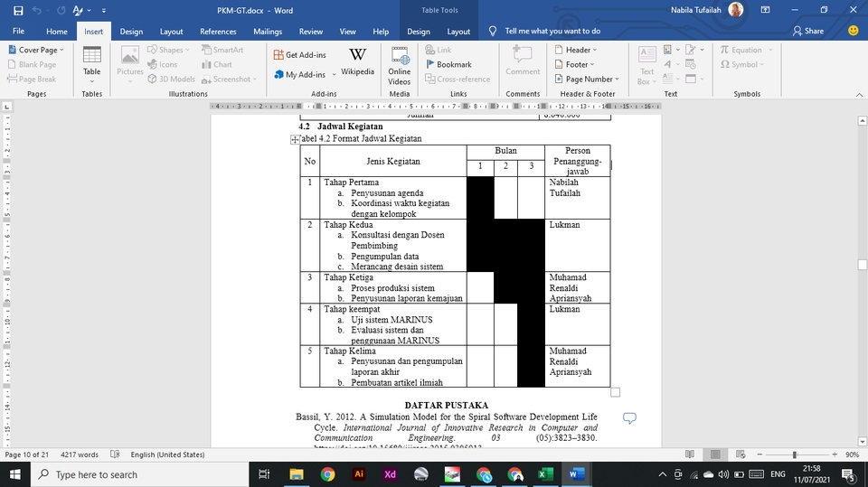Screen dimensions: 868x487
Task: Switch to the References tab
Action: [218, 31]
